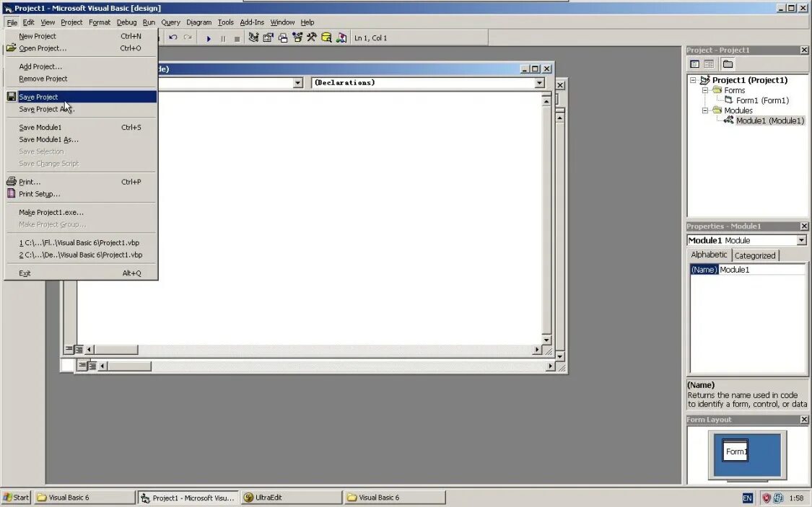Open the Module1 object dropdown in Properties
The image size is (812, 507).
[801, 241]
